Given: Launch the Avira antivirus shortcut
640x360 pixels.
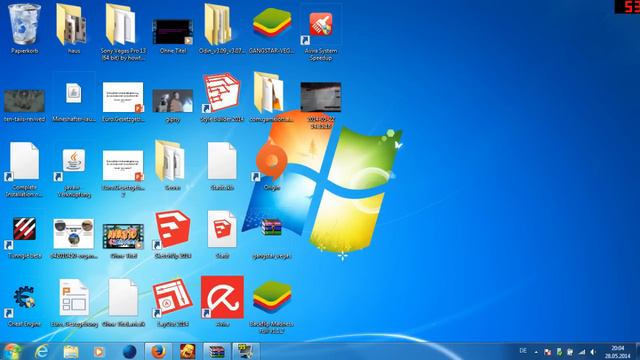Looking at the screenshot, I should point(222,301).
